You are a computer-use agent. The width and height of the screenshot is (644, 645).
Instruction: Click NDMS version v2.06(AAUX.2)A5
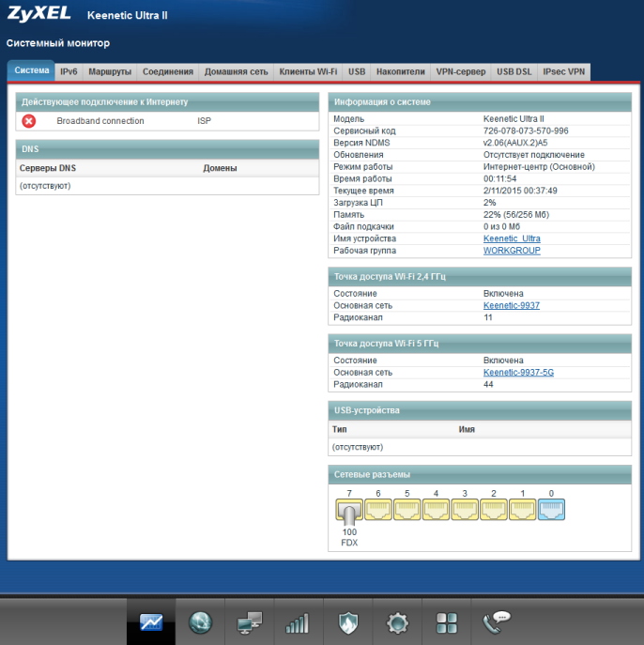[515, 143]
